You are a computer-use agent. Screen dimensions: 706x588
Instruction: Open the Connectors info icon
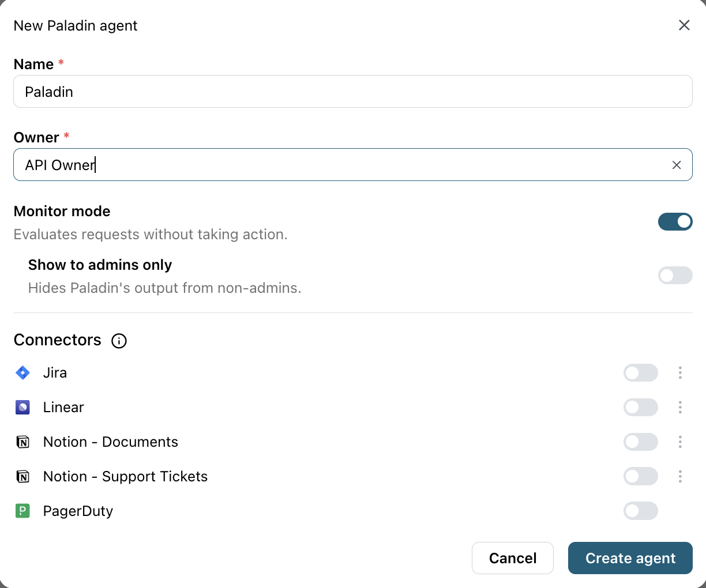119,341
